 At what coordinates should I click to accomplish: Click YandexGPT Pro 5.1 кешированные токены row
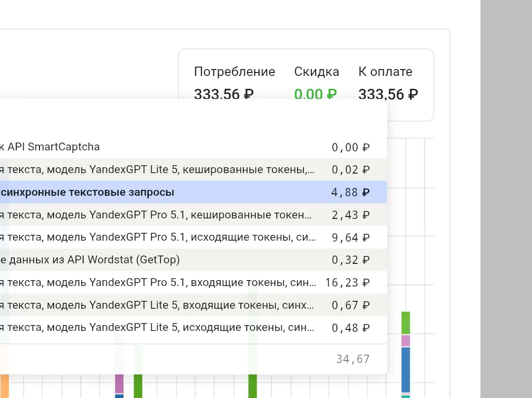pyautogui.click(x=194, y=215)
